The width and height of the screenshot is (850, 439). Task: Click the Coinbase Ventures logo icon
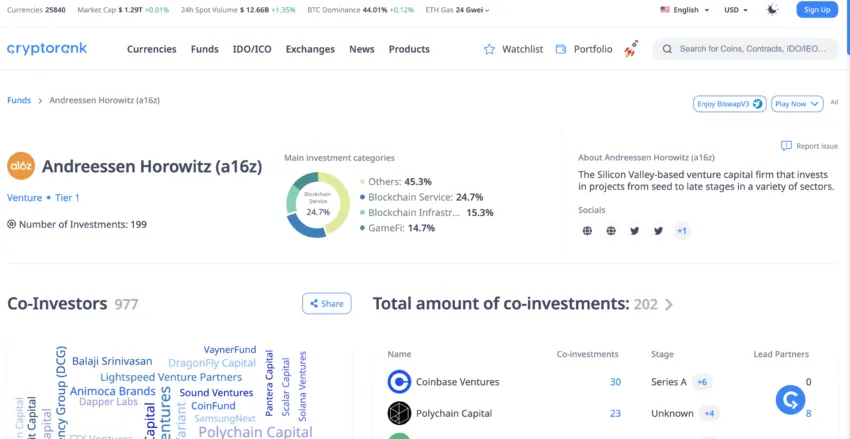pos(399,382)
